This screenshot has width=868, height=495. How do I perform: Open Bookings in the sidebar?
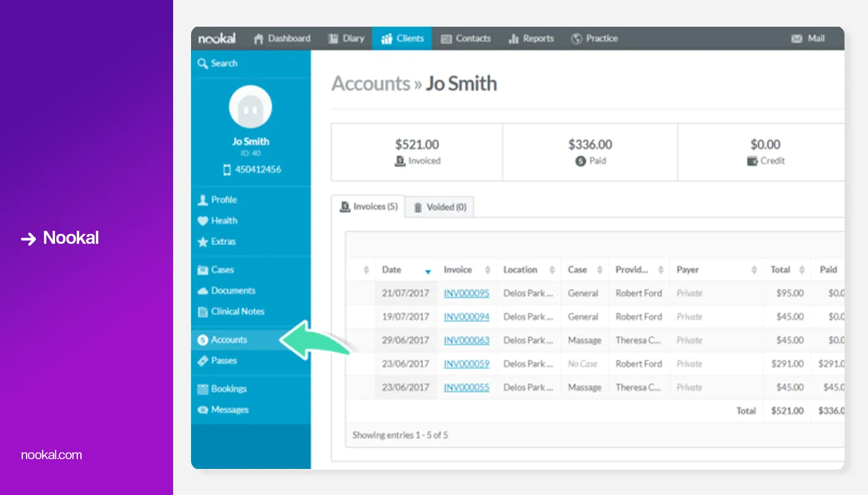tap(250, 389)
